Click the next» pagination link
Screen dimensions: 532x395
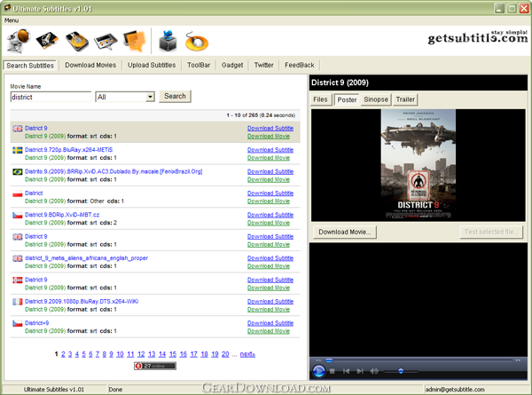pyautogui.click(x=247, y=354)
